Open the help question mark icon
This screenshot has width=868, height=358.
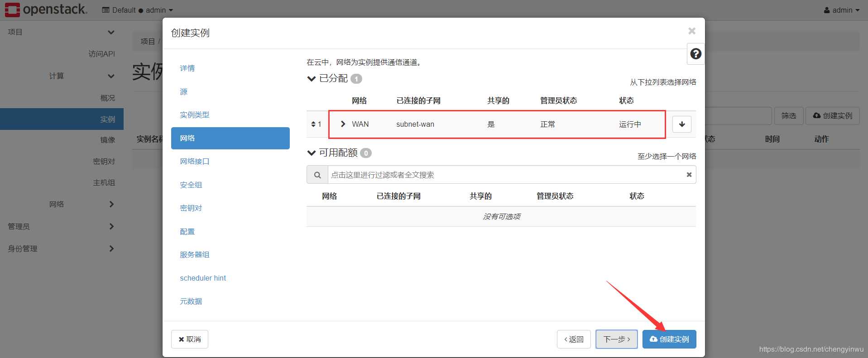695,54
